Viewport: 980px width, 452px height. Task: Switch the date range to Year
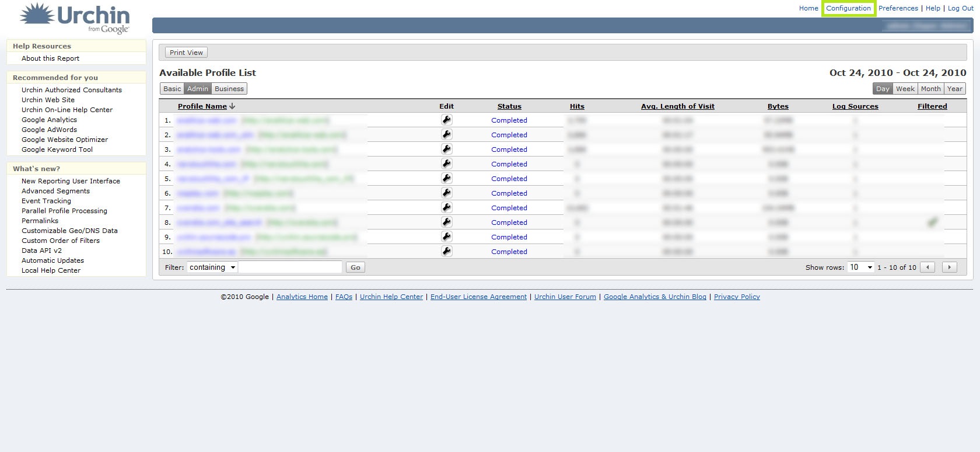pyautogui.click(x=954, y=89)
